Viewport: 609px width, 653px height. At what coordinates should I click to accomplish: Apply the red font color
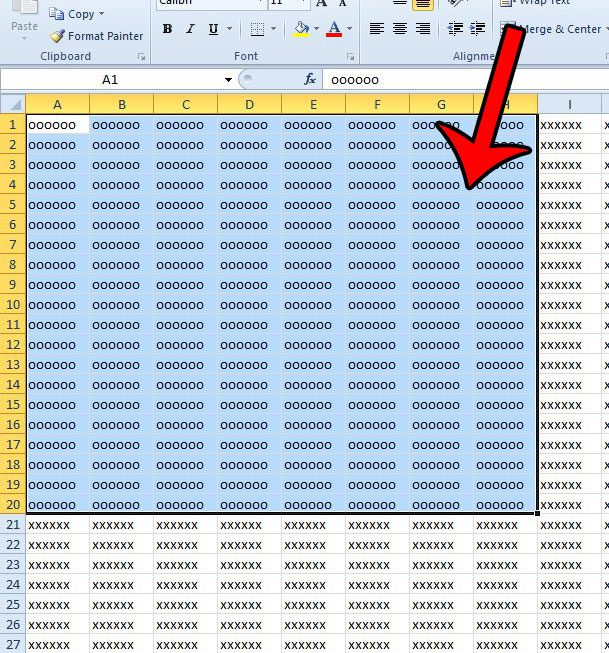click(x=334, y=29)
